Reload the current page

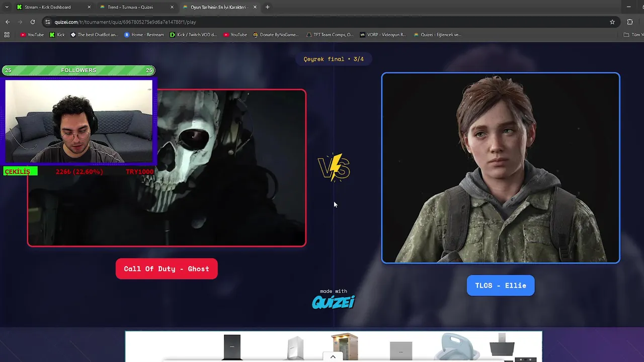click(x=33, y=22)
